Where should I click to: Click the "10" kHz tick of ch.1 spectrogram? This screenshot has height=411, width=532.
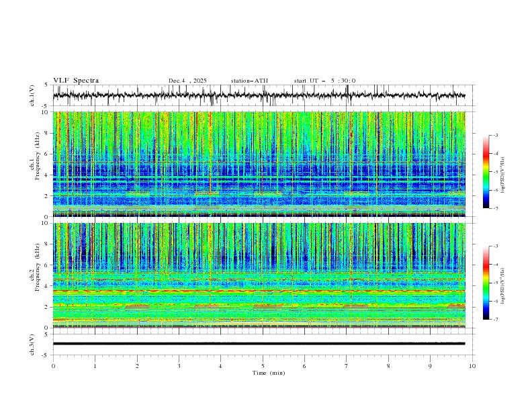pyautogui.click(x=46, y=112)
